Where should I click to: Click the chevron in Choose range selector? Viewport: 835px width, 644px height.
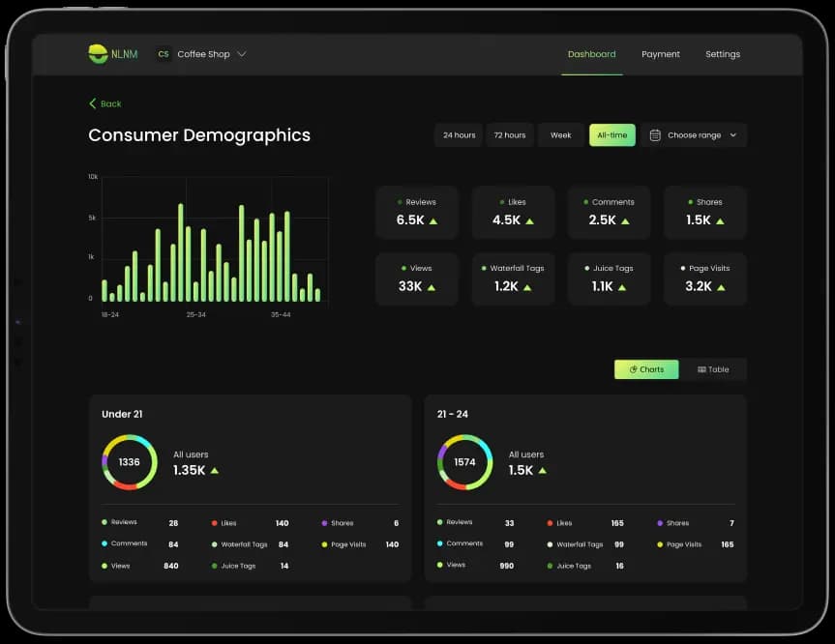tap(733, 135)
